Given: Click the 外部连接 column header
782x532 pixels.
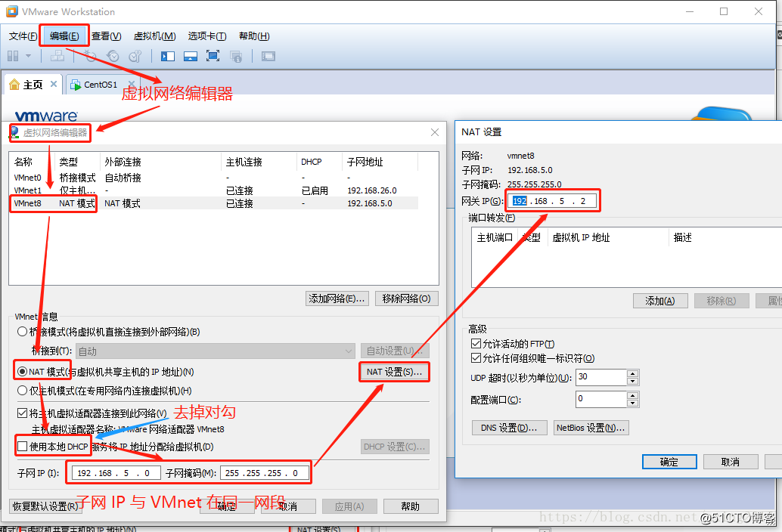Looking at the screenshot, I should point(160,162).
